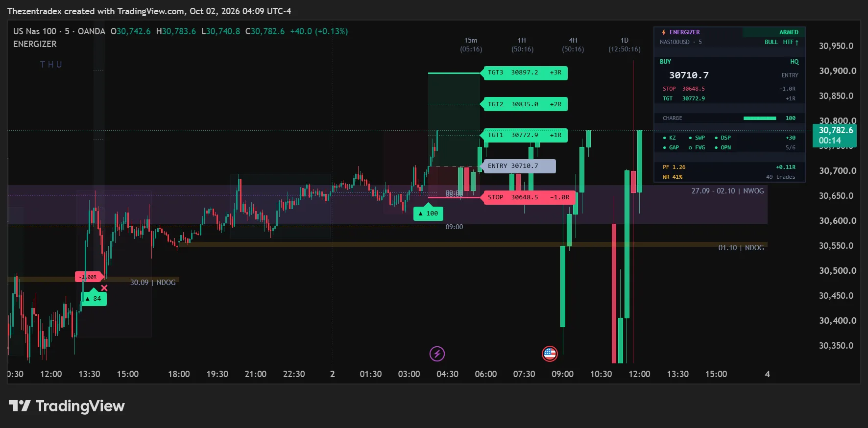The image size is (868, 428).
Task: Click the '30.09 | NDOG' label
Action: coord(153,283)
